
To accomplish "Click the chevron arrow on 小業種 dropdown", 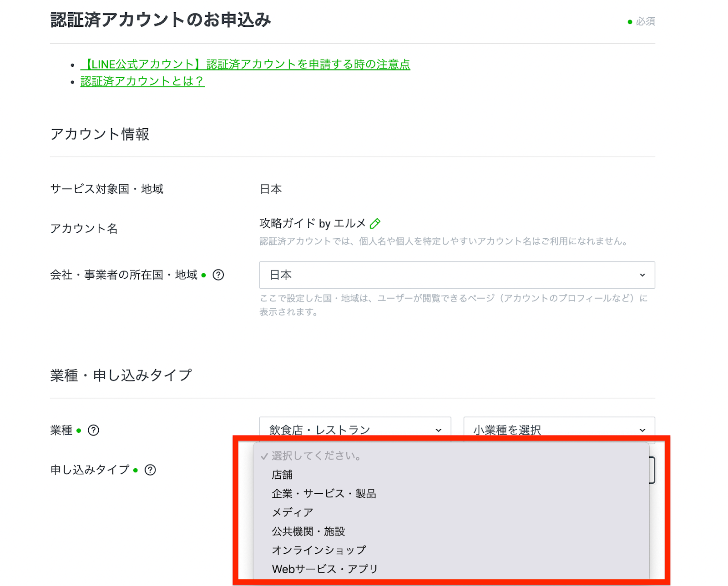I will 642,430.
